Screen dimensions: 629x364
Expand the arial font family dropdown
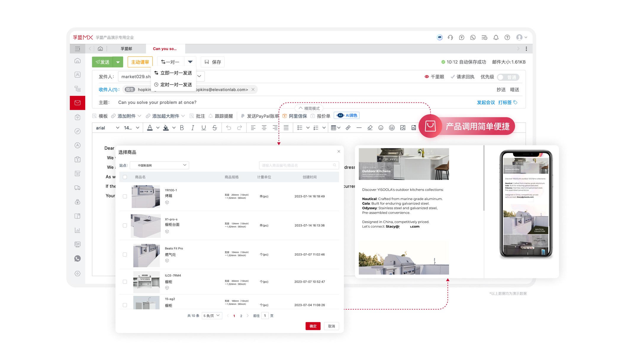tap(107, 128)
